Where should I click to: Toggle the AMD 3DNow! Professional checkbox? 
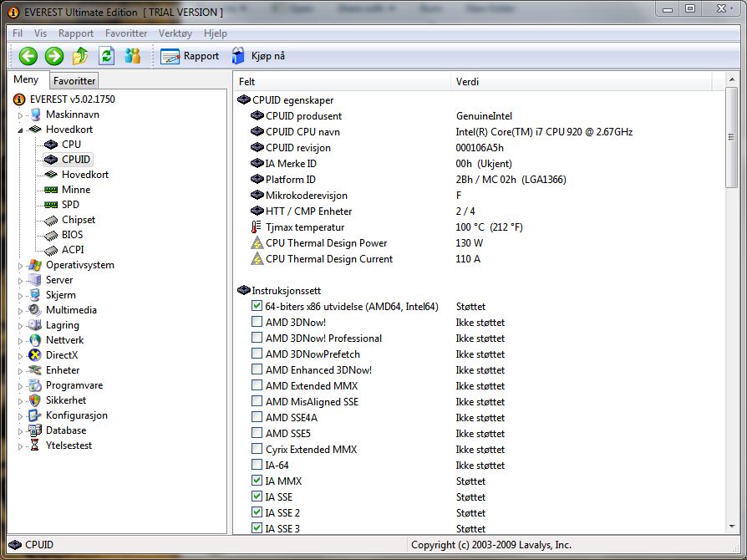point(257,338)
